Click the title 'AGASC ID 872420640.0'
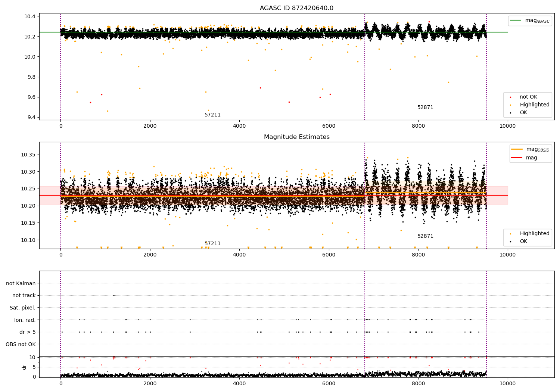The image size is (560, 392). pos(296,8)
